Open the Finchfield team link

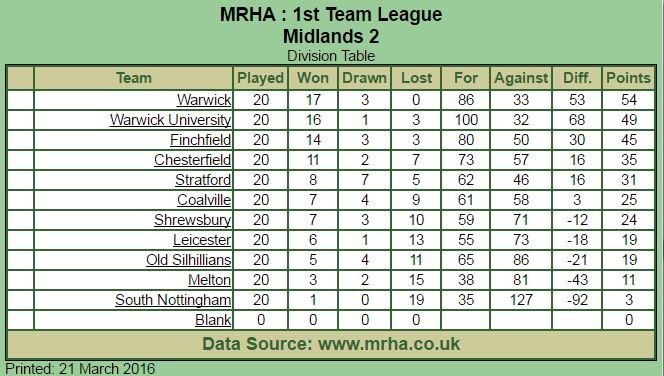(x=201, y=140)
